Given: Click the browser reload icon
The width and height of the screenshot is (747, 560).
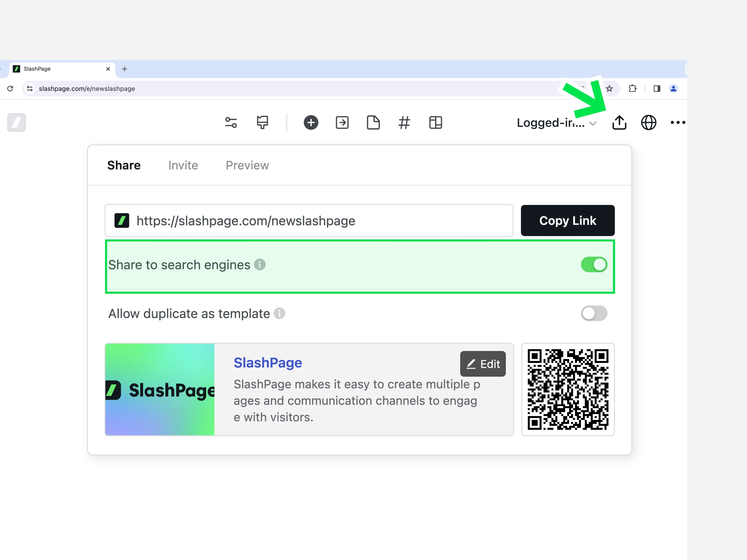Looking at the screenshot, I should pos(10,88).
